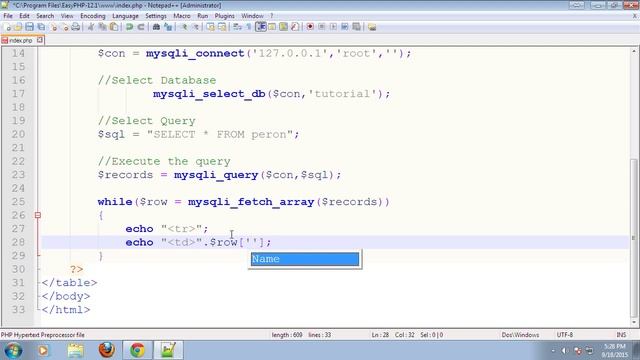Choose Name from the autocomplete popup
640x360 pixels.
pos(305,259)
